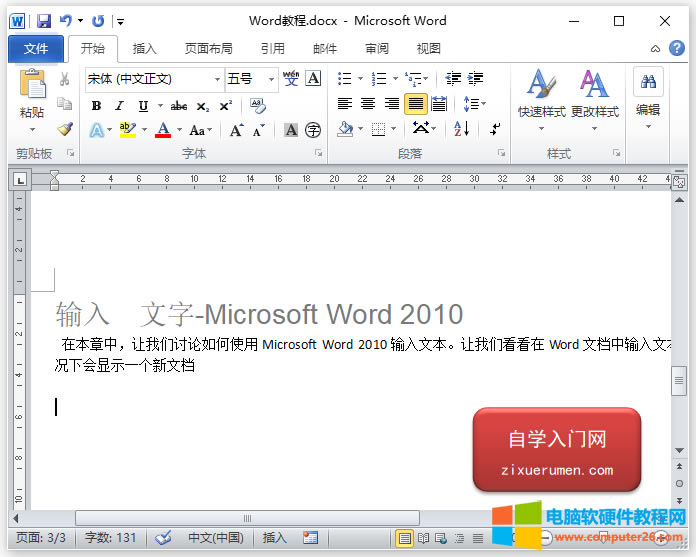Screen dimensions: 696x557
Task: Click the strikethrough abc icon
Action: click(x=179, y=105)
